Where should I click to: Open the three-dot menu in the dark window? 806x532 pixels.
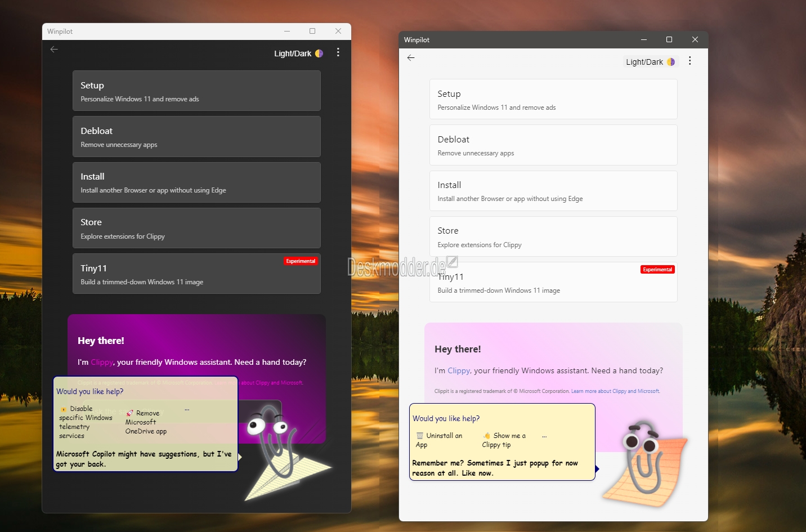338,52
